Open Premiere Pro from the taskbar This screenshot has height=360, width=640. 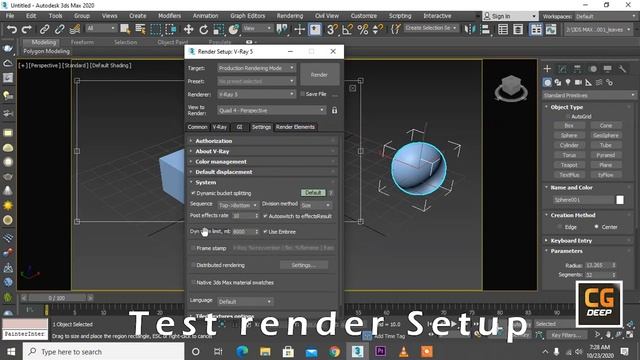[x=380, y=351]
